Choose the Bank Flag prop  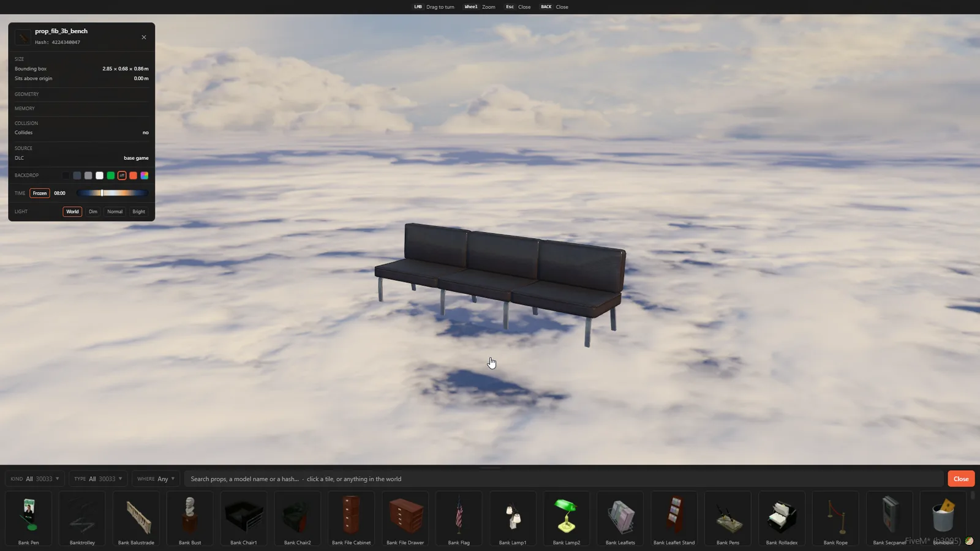pyautogui.click(x=459, y=519)
